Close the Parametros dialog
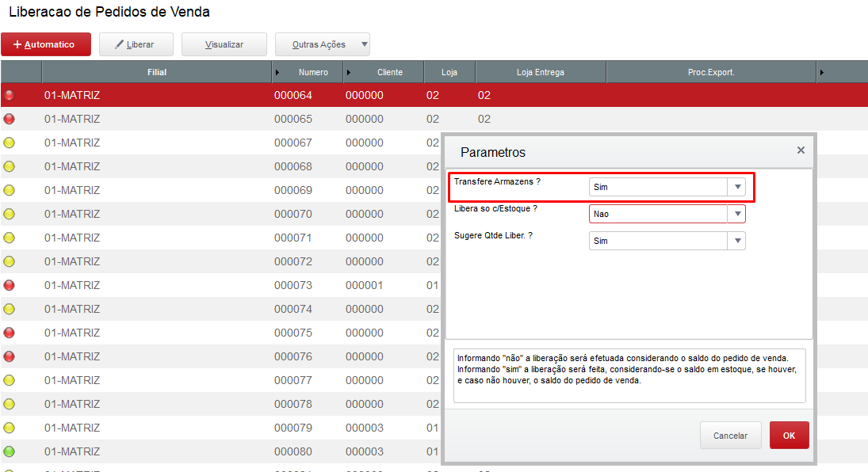This screenshot has width=868, height=472. tap(801, 150)
